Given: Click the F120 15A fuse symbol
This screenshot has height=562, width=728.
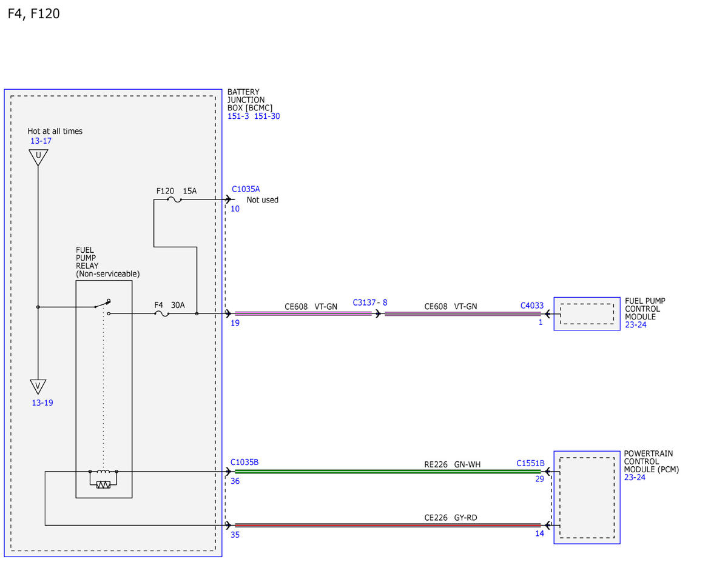Looking at the screenshot, I should [174, 199].
